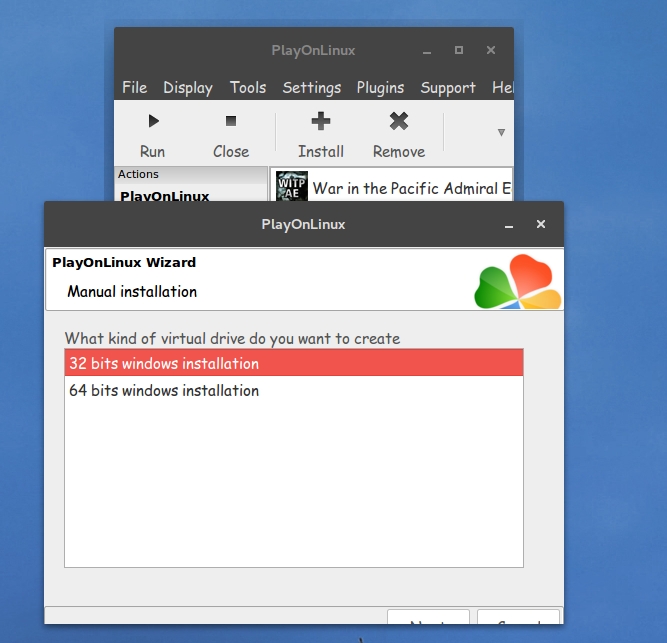Screen dimensions: 667x643
Task: Maximize the main PlayOnLinux window
Action: [459, 50]
